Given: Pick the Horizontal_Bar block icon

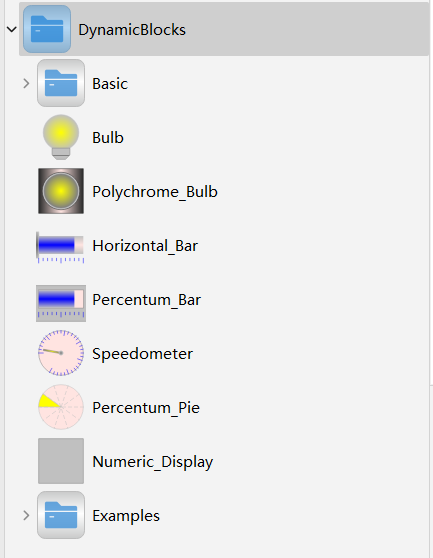Looking at the screenshot, I should point(60,247).
